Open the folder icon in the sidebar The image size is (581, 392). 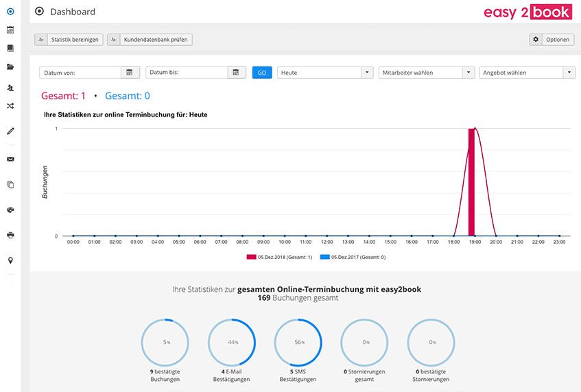coord(10,66)
